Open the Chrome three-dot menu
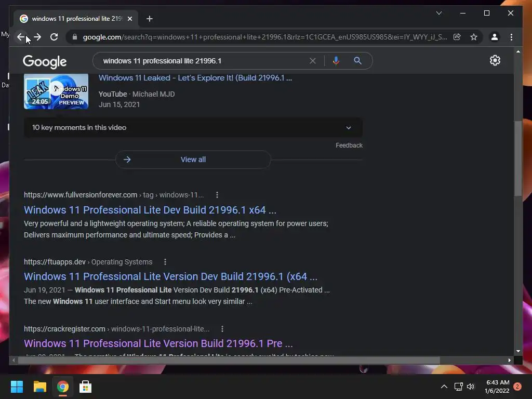 [511, 37]
